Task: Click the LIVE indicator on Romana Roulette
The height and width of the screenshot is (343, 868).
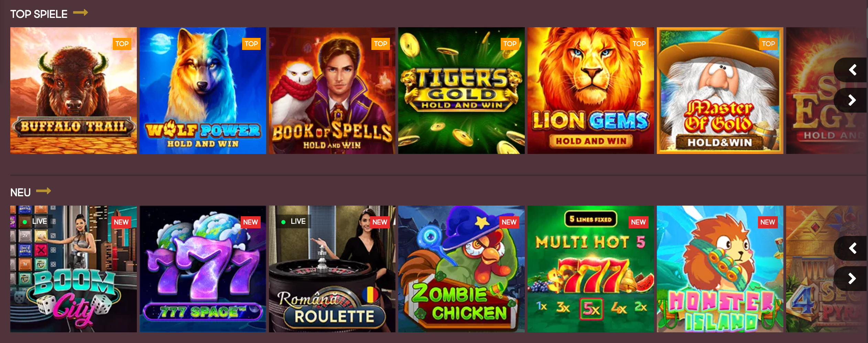Action: pos(294,221)
